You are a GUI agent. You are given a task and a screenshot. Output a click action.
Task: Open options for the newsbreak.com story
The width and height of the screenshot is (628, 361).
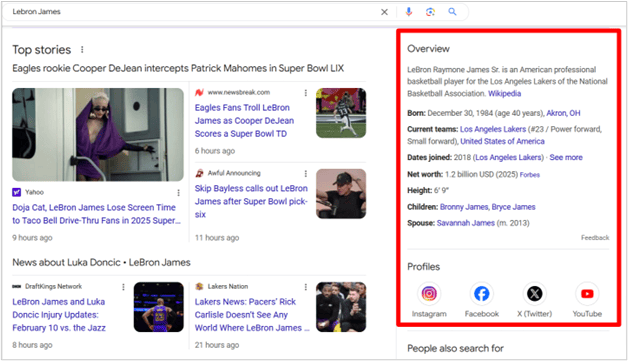click(306, 93)
